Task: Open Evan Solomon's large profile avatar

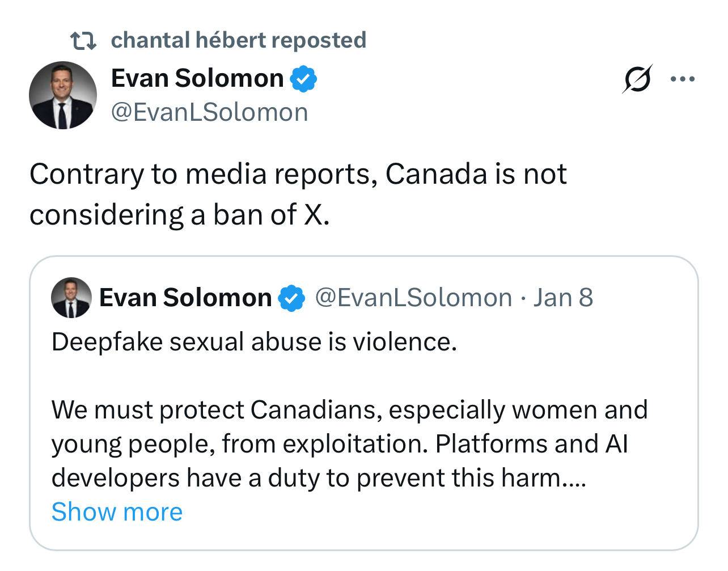Action: (x=63, y=95)
